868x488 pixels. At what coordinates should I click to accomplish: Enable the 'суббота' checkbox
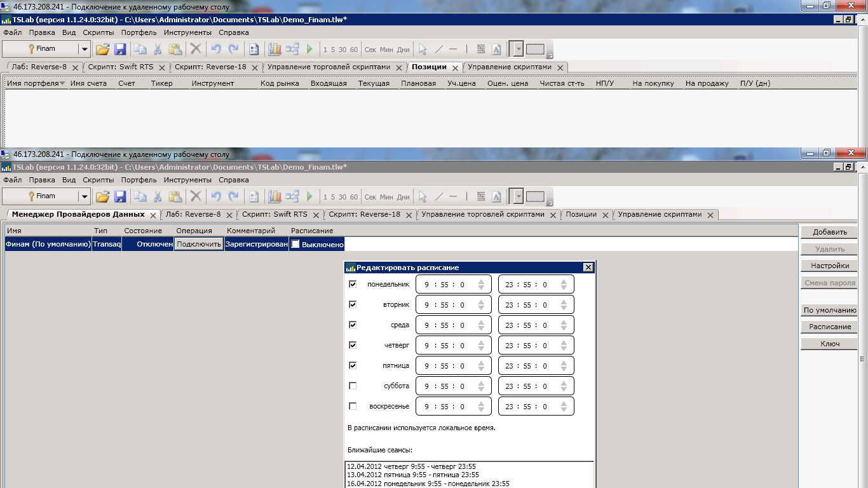(x=353, y=386)
